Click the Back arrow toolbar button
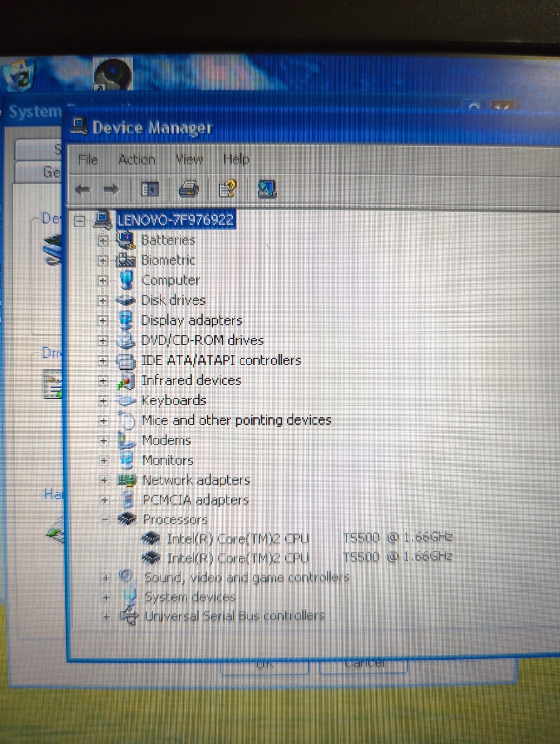The image size is (560, 744). pos(83,190)
